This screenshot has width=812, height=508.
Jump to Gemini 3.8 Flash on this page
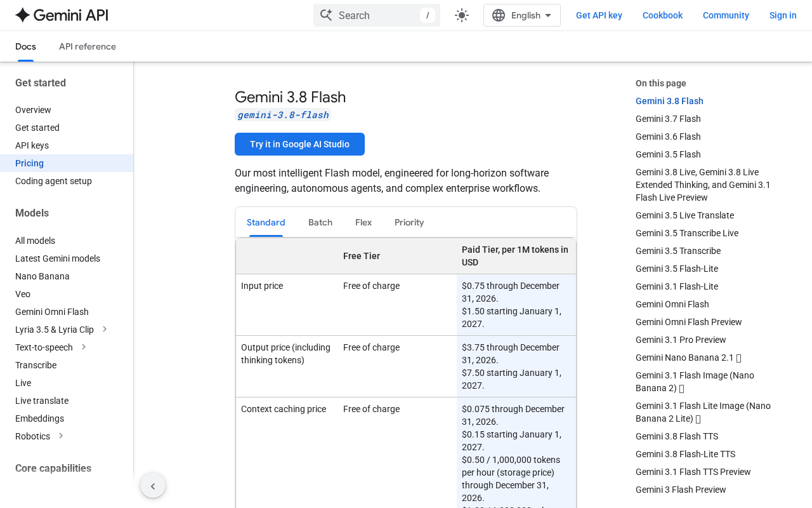click(x=669, y=101)
